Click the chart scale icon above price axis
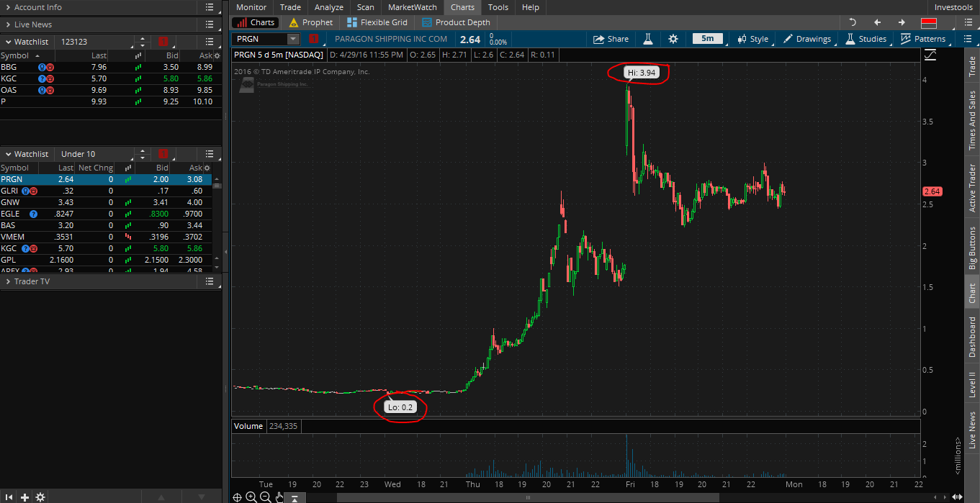980x503 pixels. [930, 55]
